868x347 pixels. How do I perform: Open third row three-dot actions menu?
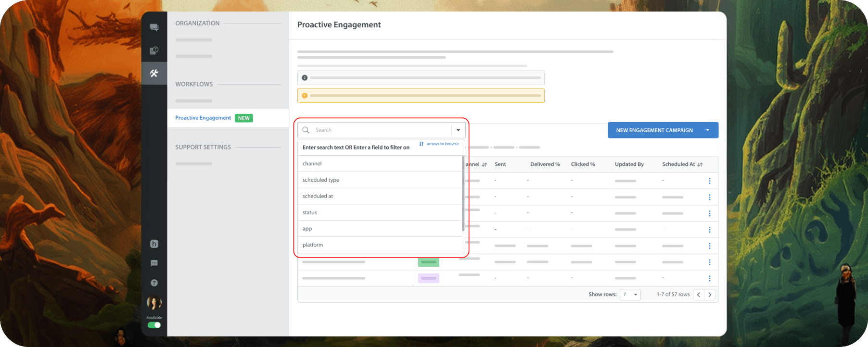point(710,213)
